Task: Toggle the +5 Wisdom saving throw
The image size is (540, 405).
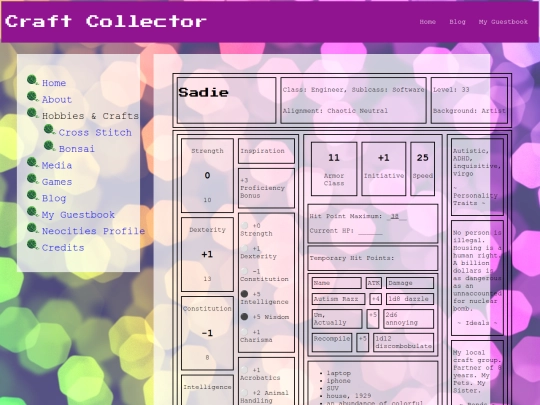Action: (x=244, y=316)
